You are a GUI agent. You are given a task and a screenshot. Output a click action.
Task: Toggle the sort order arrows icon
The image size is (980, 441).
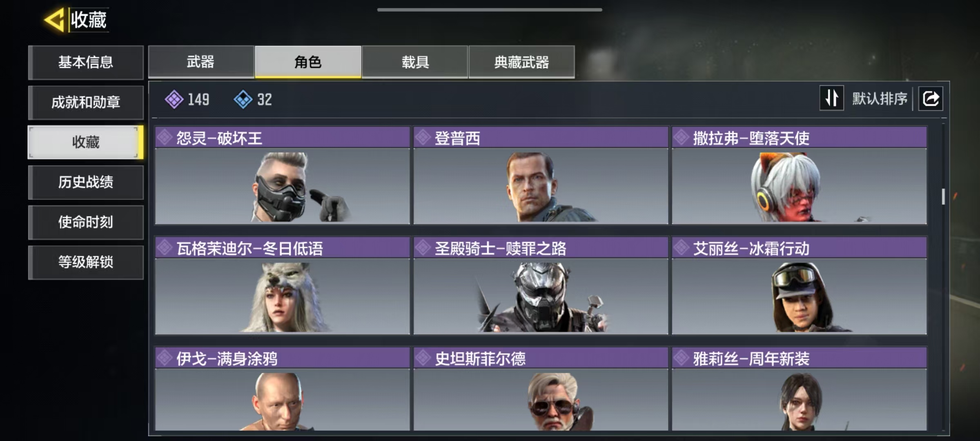(x=831, y=98)
